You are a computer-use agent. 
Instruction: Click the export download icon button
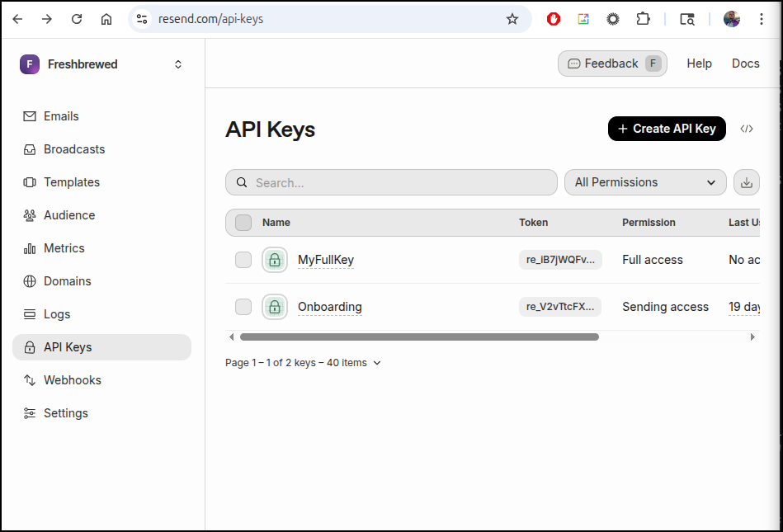(746, 182)
